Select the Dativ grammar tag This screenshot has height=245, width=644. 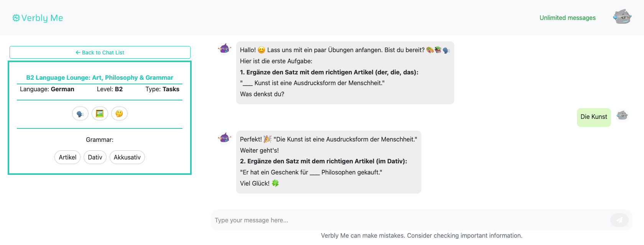click(95, 157)
